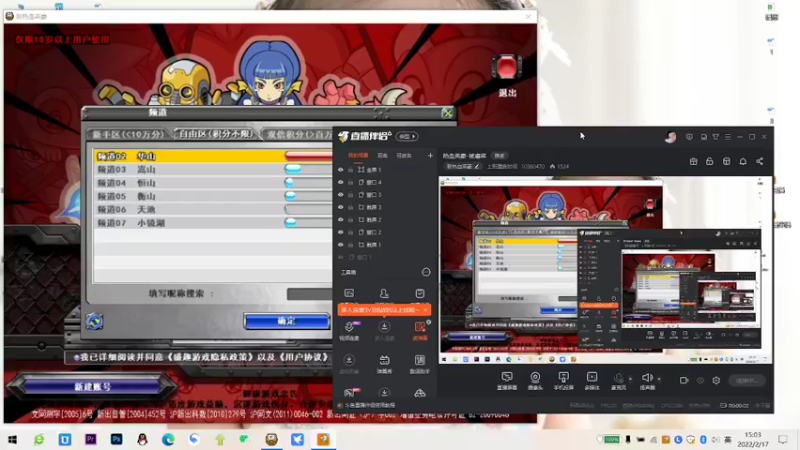Expand the screen orientation mode pill beside the app logo

[x=407, y=137]
